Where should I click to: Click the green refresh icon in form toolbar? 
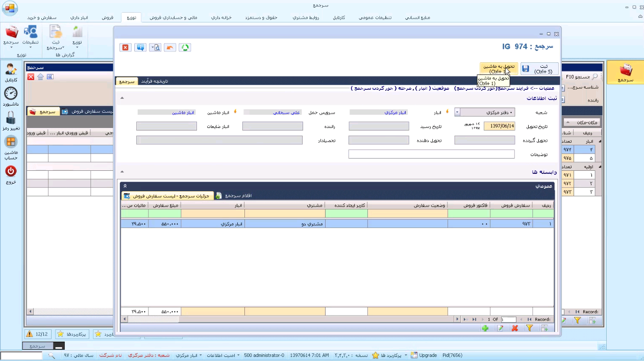(x=185, y=47)
